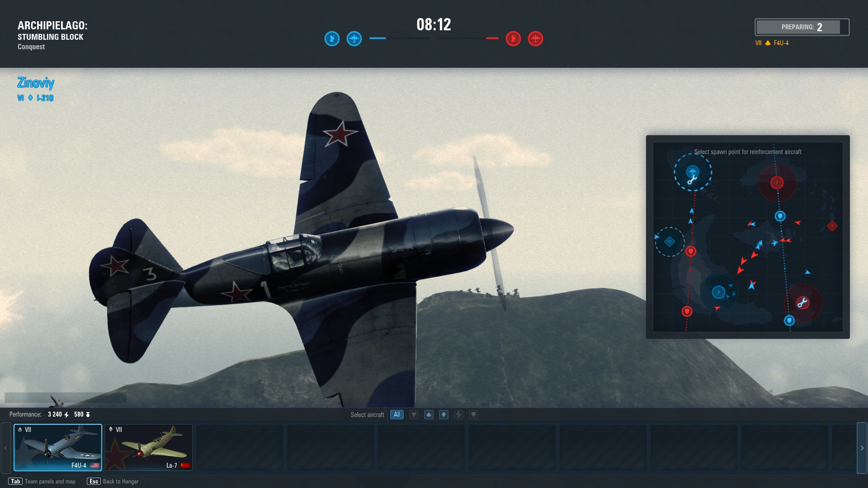The image size is (868, 488).
Task: Click the I-210 aircraft label
Action: 45,98
